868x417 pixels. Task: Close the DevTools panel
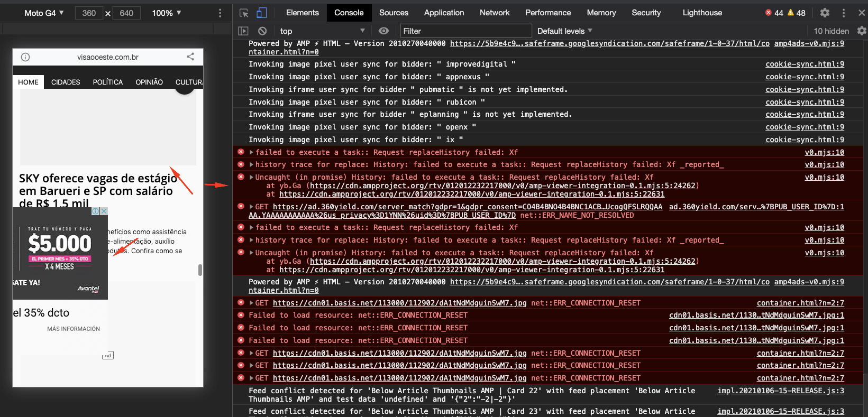[x=861, y=13]
